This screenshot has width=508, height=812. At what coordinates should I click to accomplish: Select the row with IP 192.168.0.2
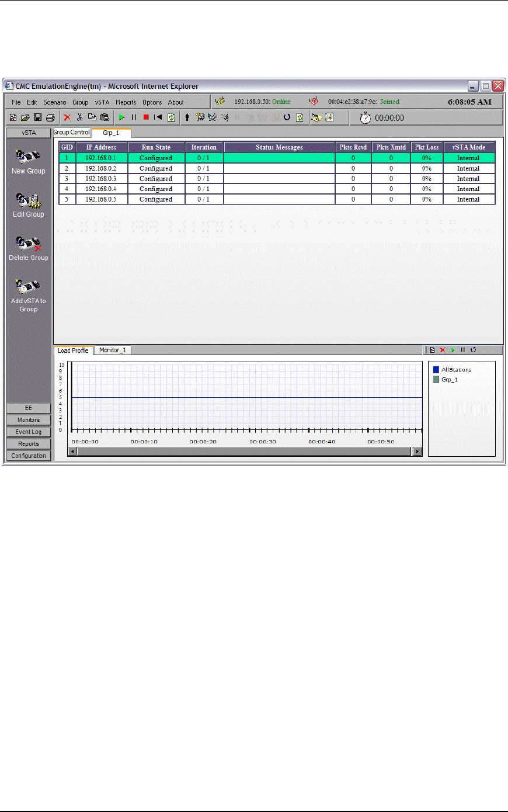277,168
